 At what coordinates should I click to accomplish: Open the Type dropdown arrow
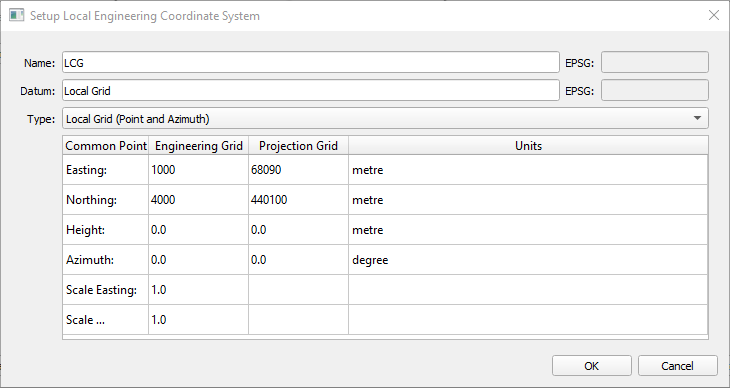click(x=697, y=118)
